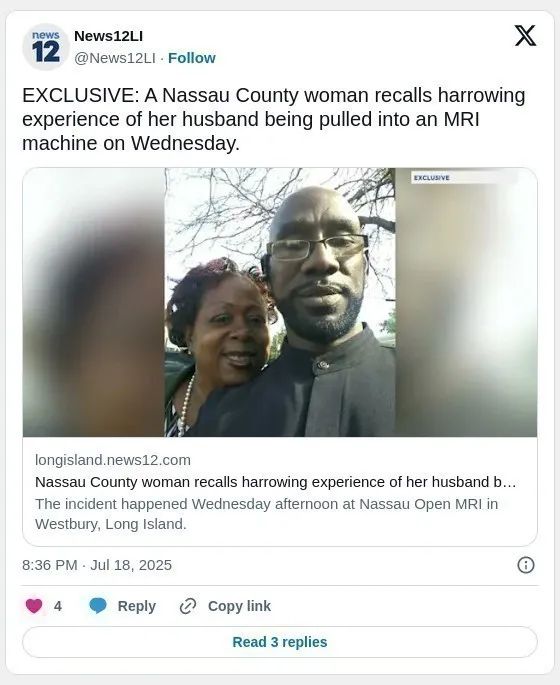Click the chain link copy icon
560x685 pixels.
pyautogui.click(x=188, y=606)
